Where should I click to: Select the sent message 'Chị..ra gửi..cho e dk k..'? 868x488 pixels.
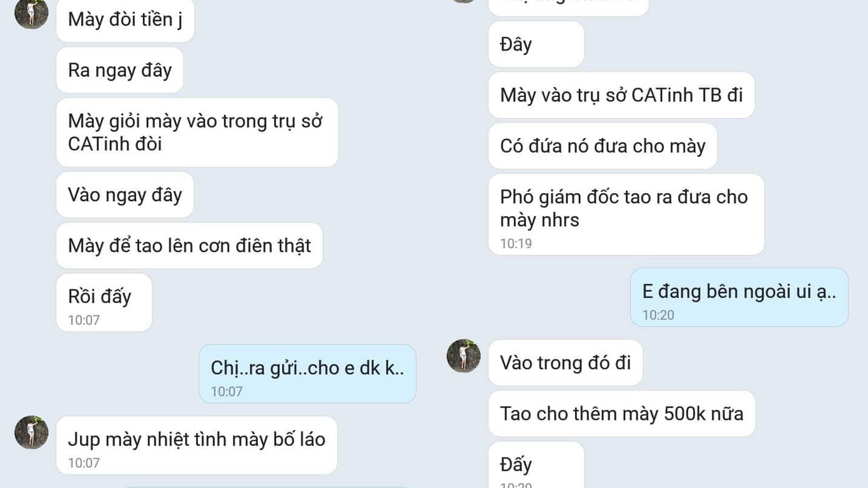307,374
